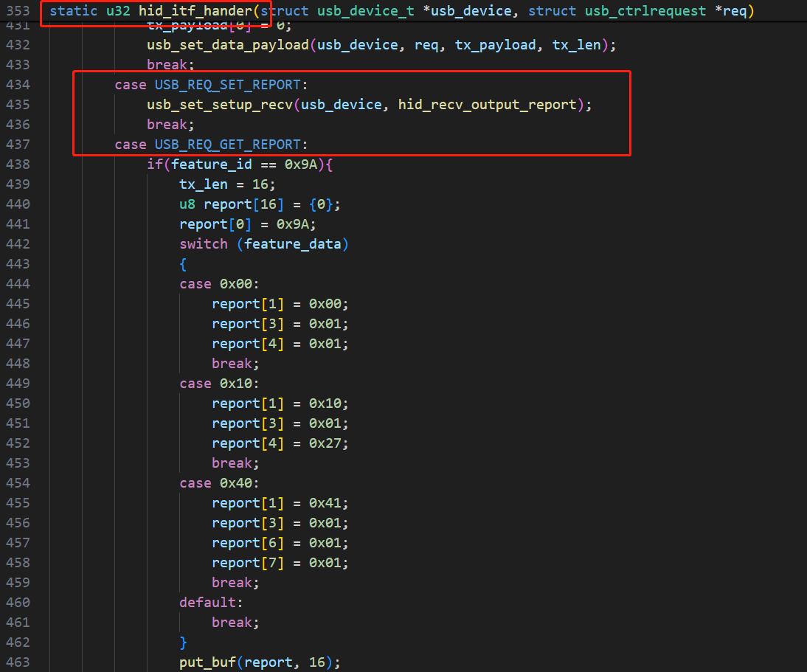The height and width of the screenshot is (672, 807).
Task: Click the usb_device_t type in function signature
Action: tap(365, 11)
